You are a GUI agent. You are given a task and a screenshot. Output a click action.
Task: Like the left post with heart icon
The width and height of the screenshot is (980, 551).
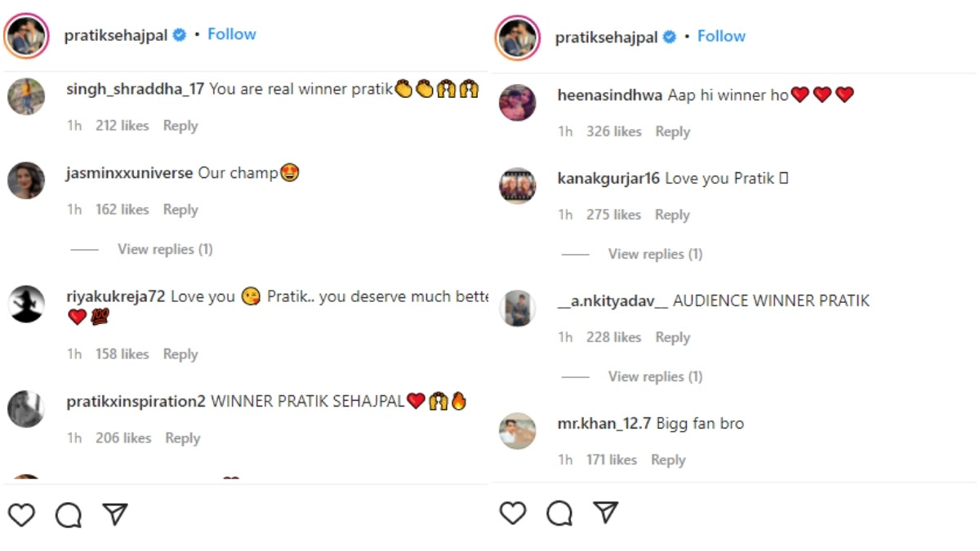click(x=21, y=514)
